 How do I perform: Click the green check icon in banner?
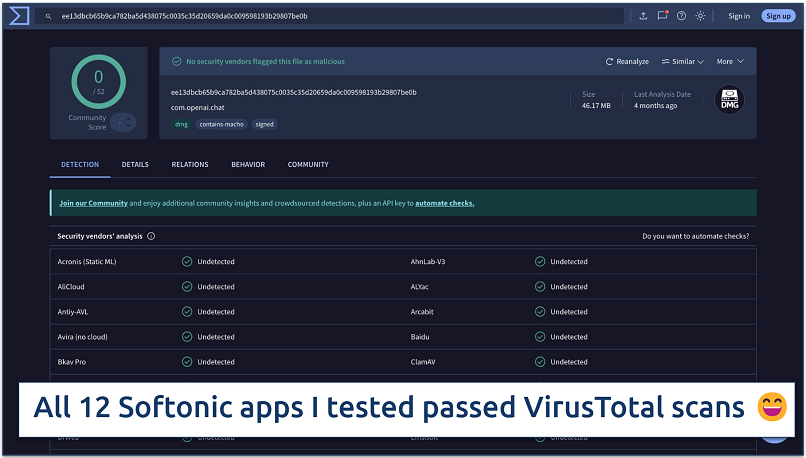point(176,61)
